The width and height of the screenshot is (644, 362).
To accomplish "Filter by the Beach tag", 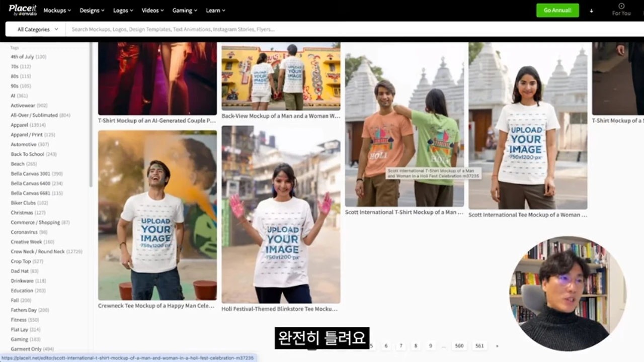I will coord(24,164).
